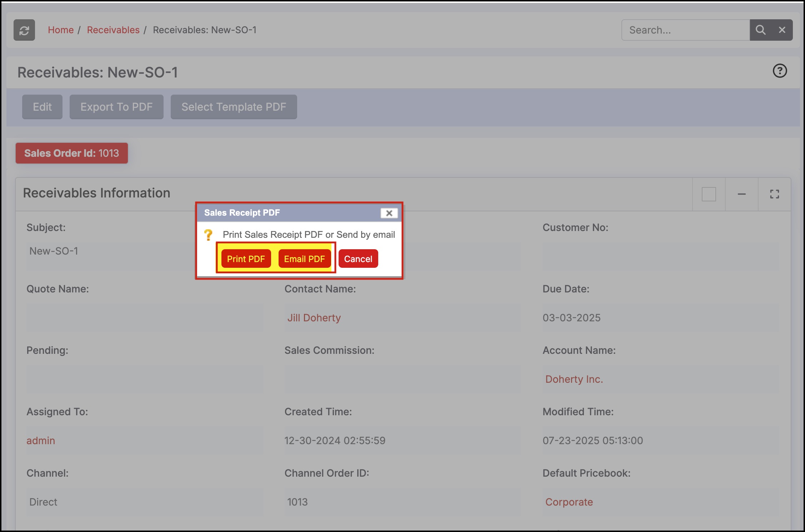Open Select Template PDF

[234, 107]
